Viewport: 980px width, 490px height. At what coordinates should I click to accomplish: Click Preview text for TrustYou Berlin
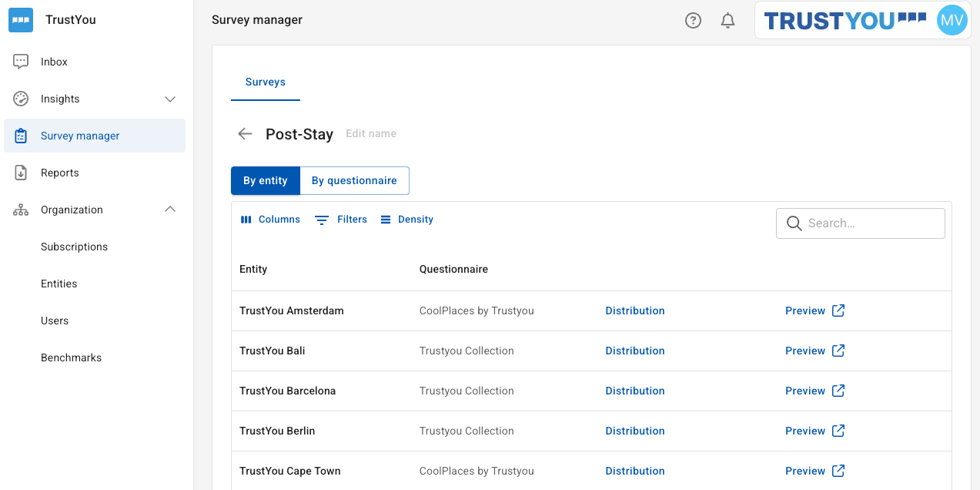pyautogui.click(x=805, y=431)
